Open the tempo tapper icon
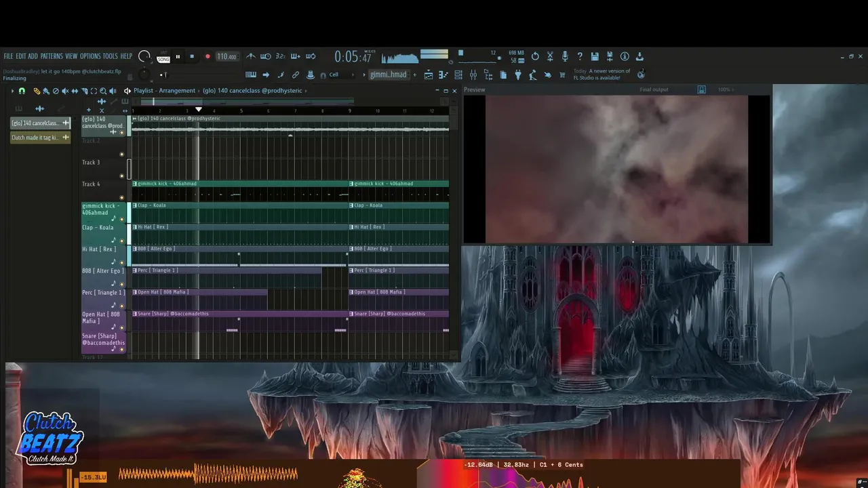 (533, 75)
